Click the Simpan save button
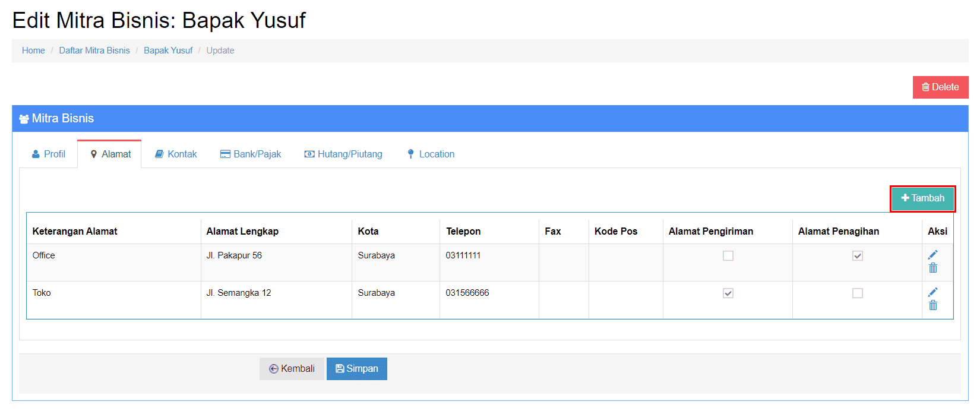Screen dimensions: 980x414 coord(356,369)
